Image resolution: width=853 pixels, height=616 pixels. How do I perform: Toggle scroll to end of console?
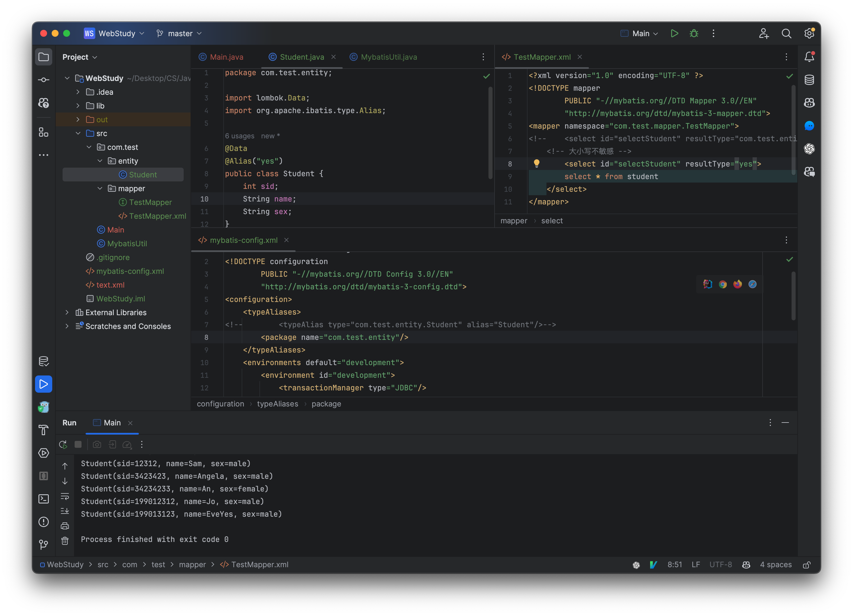pyautogui.click(x=65, y=511)
